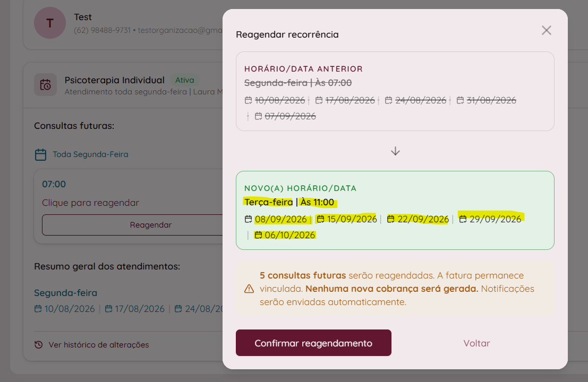Click the warning triangle icon in notice

coord(249,289)
